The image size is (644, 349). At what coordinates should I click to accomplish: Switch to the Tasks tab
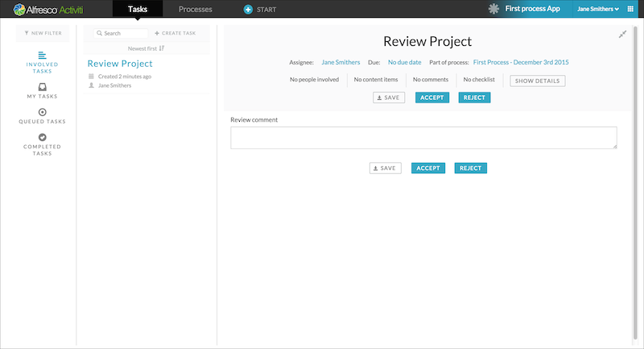point(138,9)
